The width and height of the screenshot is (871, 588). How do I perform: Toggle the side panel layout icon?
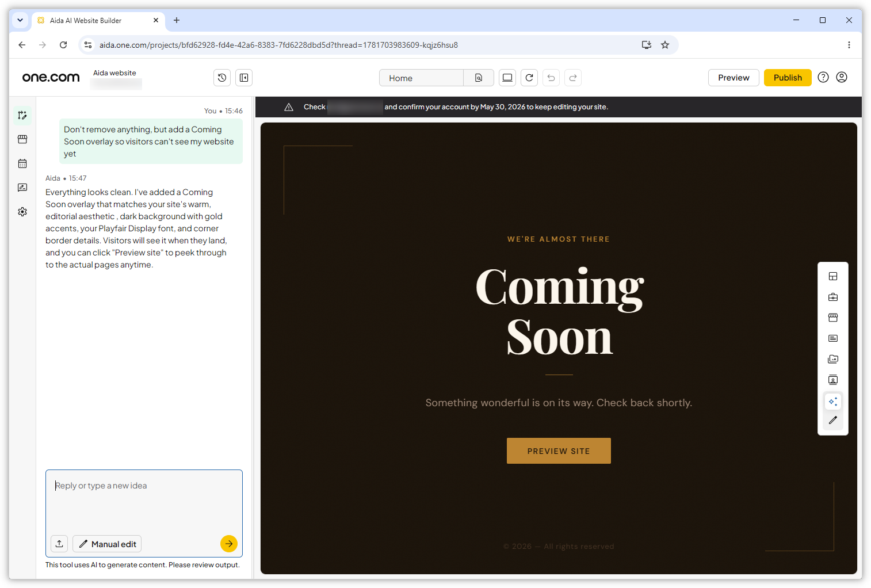(244, 78)
